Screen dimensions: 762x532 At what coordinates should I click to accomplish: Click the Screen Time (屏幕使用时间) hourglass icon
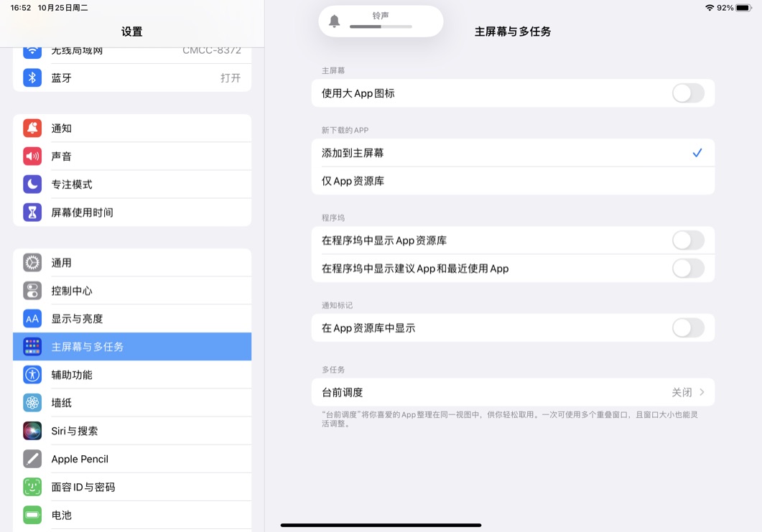[32, 212]
